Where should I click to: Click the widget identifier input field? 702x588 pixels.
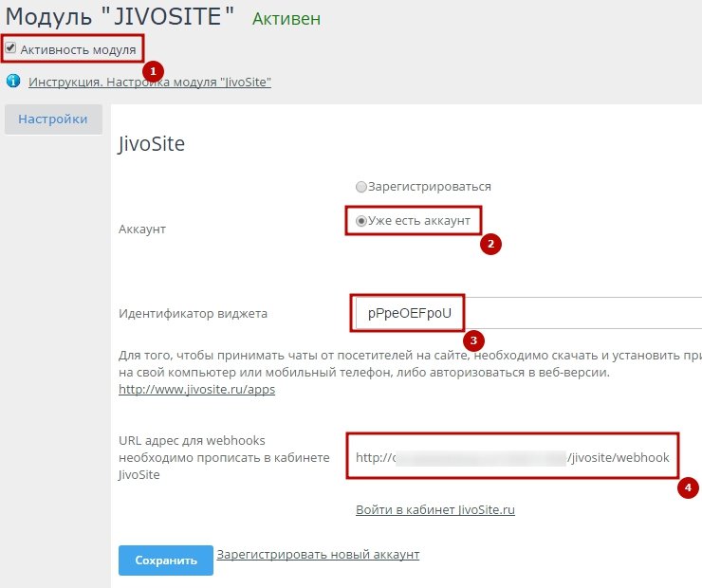tap(528, 313)
